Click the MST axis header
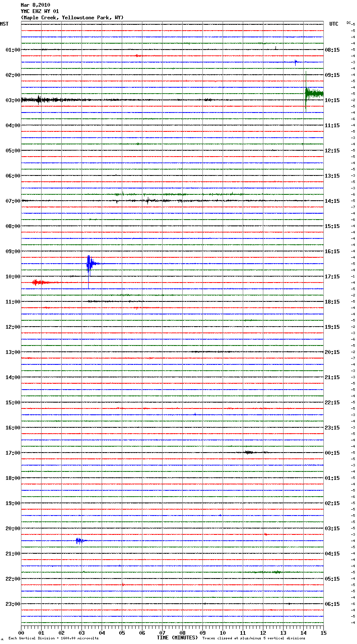This screenshot has width=357, height=644. pyautogui.click(x=4, y=24)
